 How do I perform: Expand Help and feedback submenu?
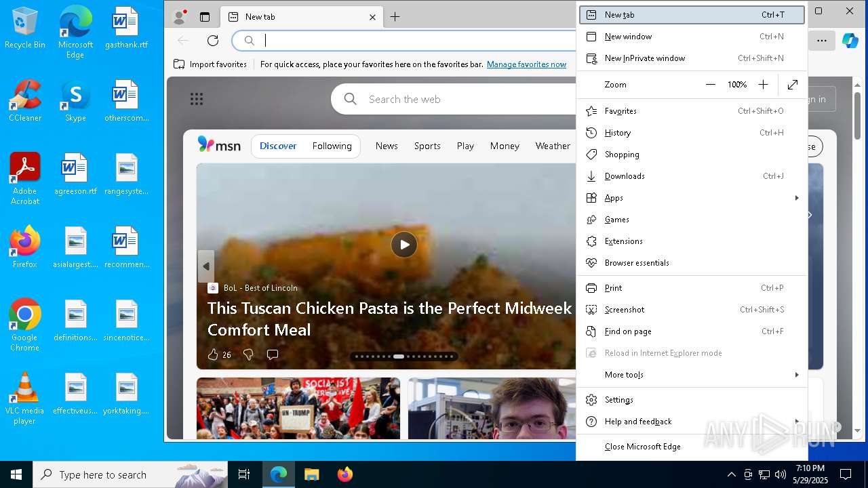click(692, 422)
